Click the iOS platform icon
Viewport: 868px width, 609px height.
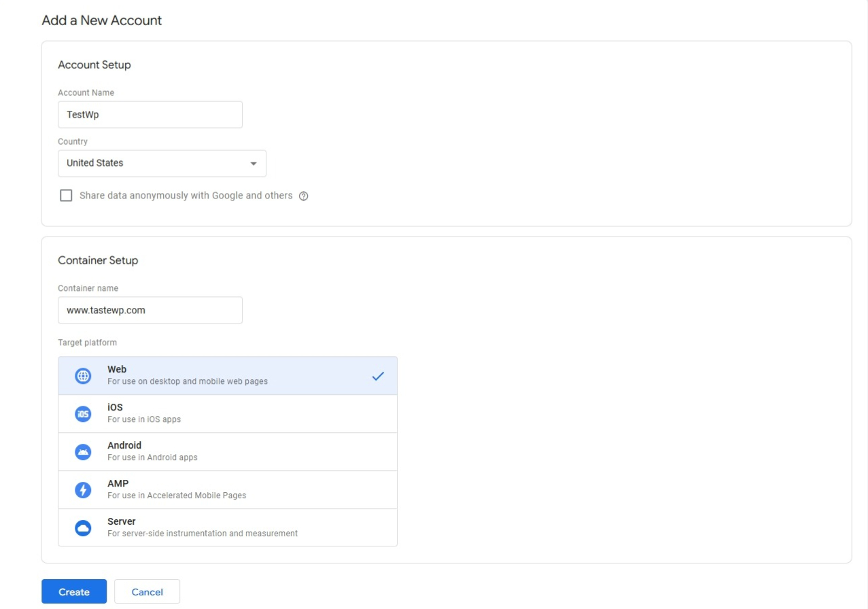pyautogui.click(x=83, y=414)
